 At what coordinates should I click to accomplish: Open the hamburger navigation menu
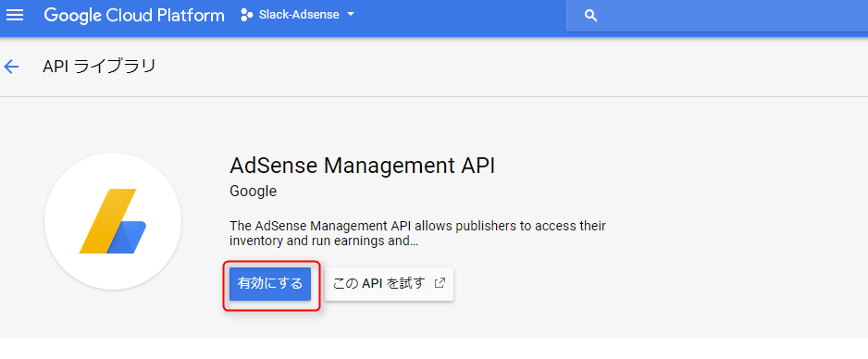[x=15, y=15]
